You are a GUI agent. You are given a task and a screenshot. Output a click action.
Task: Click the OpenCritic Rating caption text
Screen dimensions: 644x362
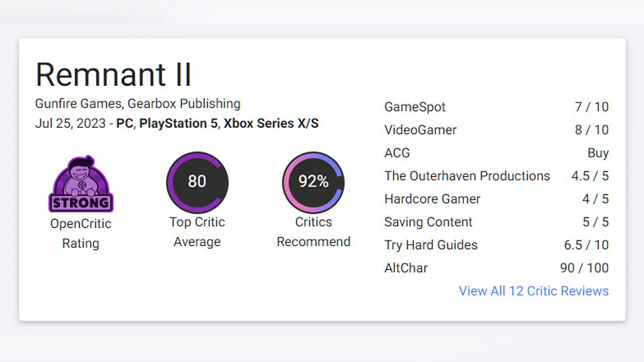81,233
